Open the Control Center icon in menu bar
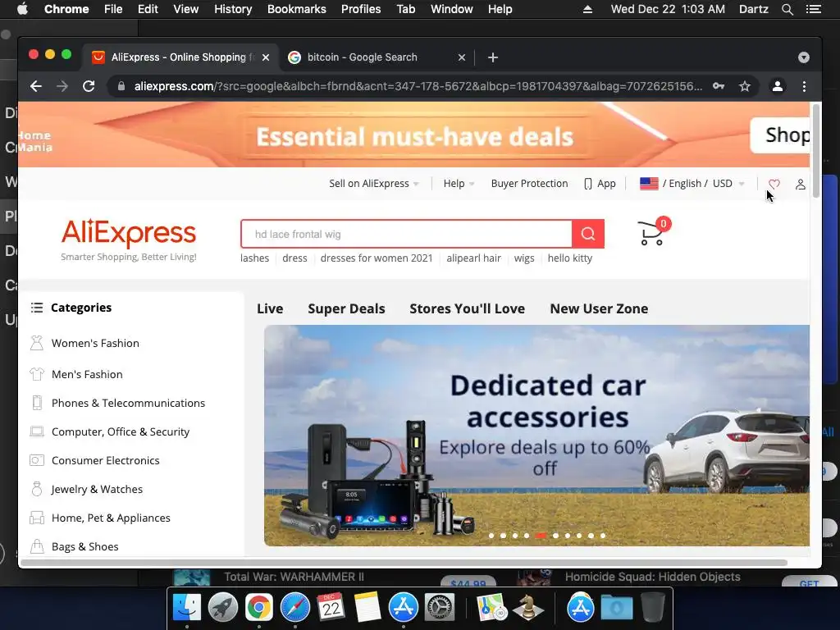Viewport: 840px width, 630px height. (814, 9)
